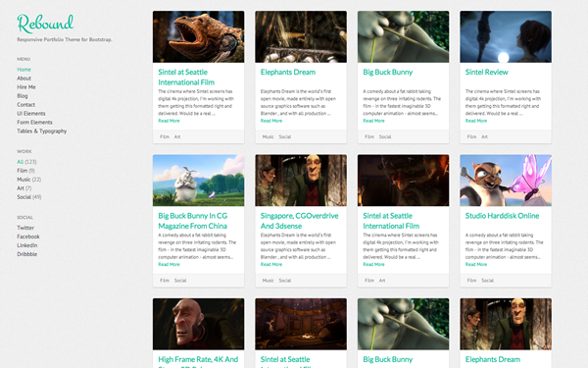Read More on Studio Harddisk Online card
The height and width of the screenshot is (368, 588).
click(x=476, y=265)
